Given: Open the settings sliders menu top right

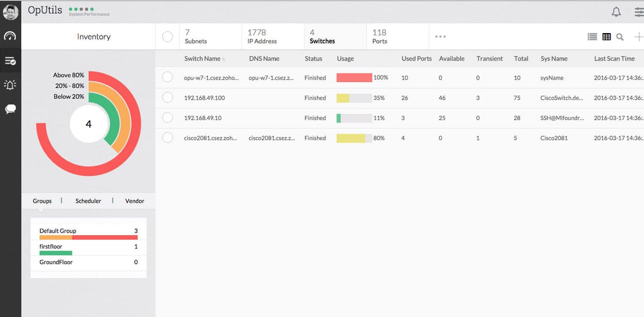Looking at the screenshot, I should pyautogui.click(x=638, y=12).
